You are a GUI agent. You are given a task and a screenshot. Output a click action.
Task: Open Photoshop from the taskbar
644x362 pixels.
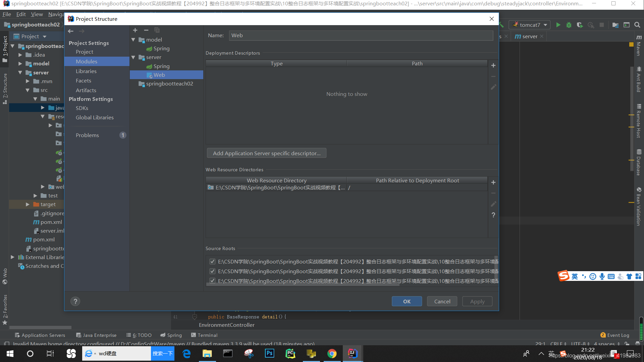coord(270,354)
